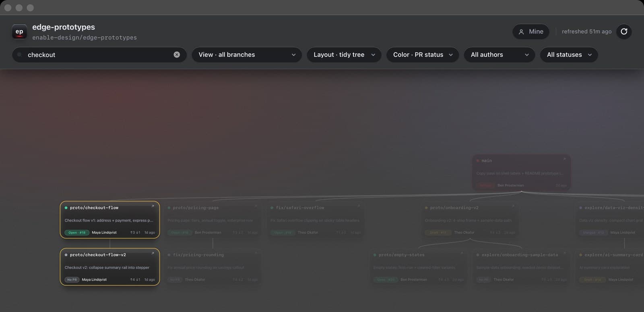Click the enable-design/edge-prototypes repo path

click(x=85, y=37)
